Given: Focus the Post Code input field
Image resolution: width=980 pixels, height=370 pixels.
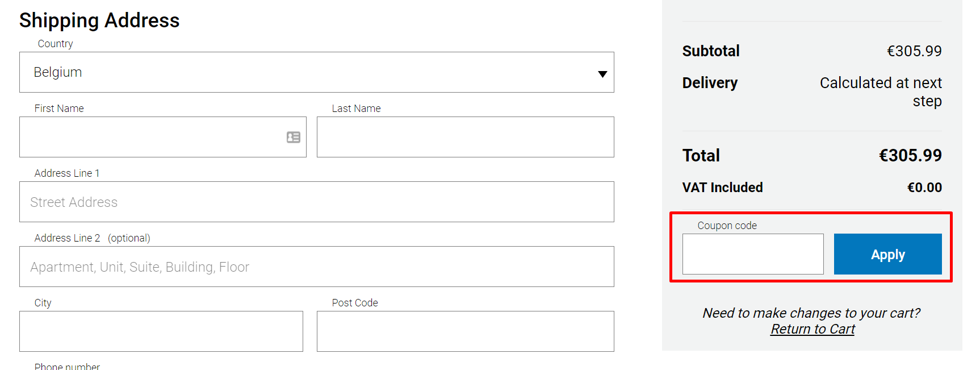Looking at the screenshot, I should tap(466, 331).
